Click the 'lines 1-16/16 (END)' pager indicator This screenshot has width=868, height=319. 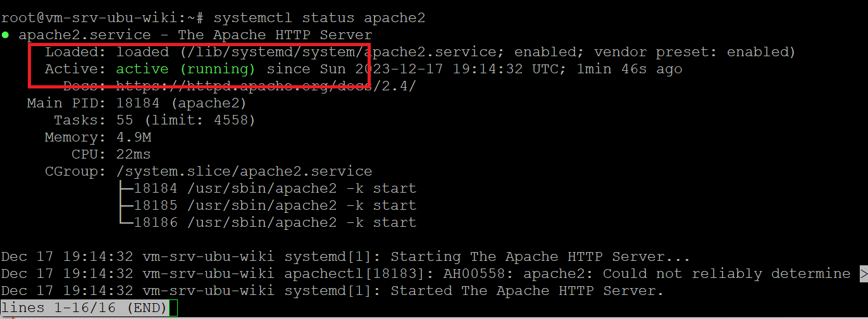(x=84, y=308)
